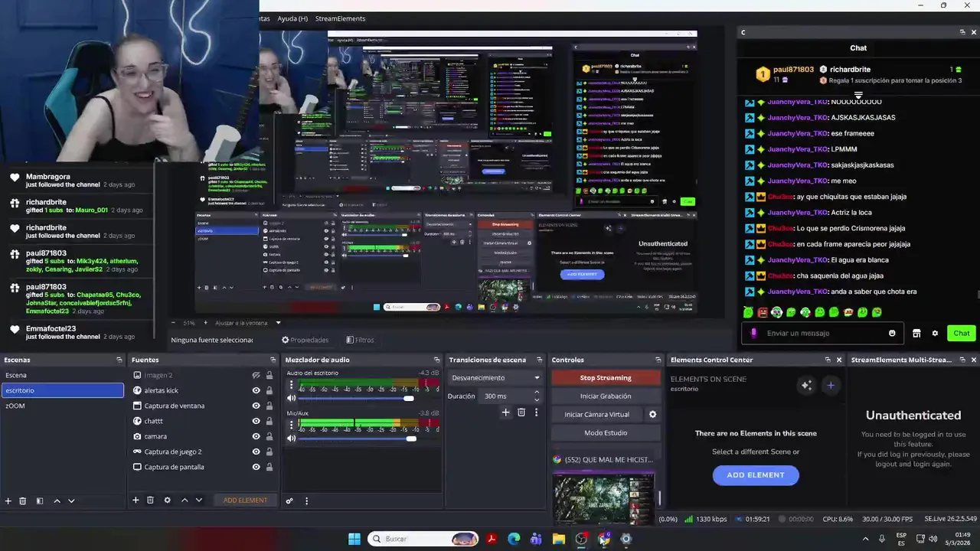Hide the Captura de ventana source
Screen dimensions: 980x551
[x=256, y=406]
